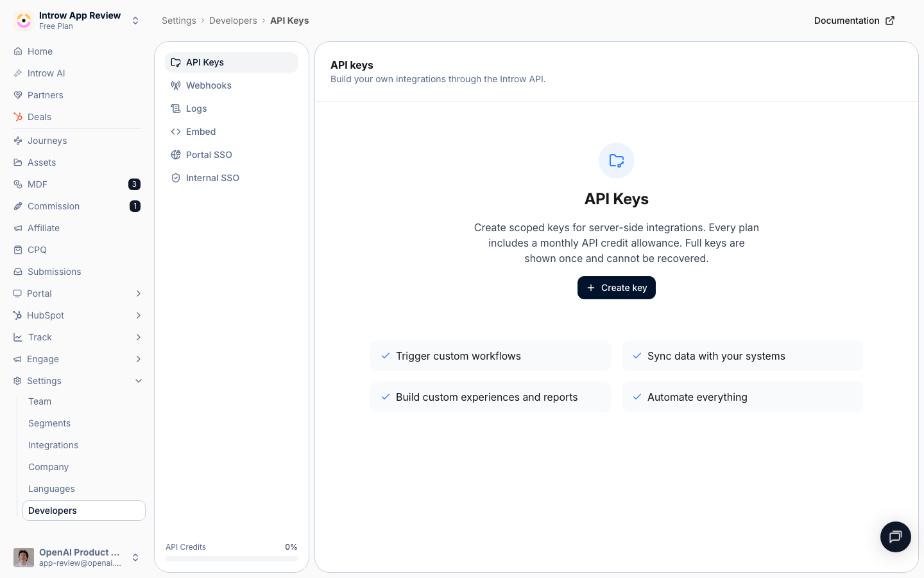Click Trigger custom workflows card

pos(491,356)
